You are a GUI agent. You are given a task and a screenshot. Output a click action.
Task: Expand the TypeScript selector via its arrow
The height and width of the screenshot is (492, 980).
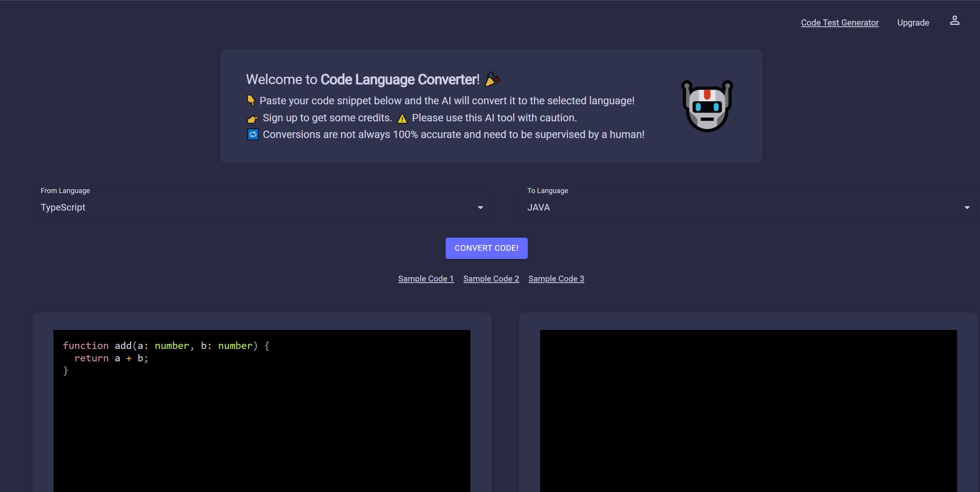(480, 207)
